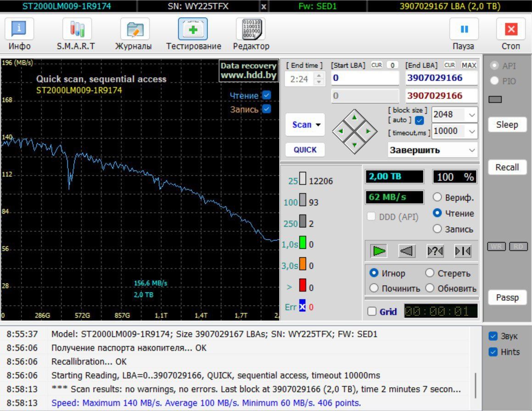
Task: Toggle the Чтение graph checkbox
Action: pos(267,96)
